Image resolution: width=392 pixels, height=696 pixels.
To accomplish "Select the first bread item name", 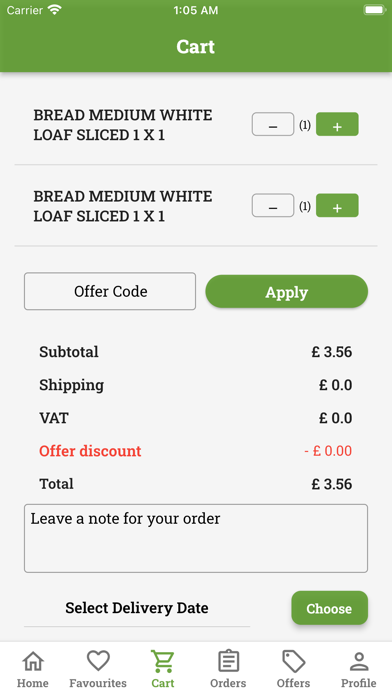I will click(123, 125).
